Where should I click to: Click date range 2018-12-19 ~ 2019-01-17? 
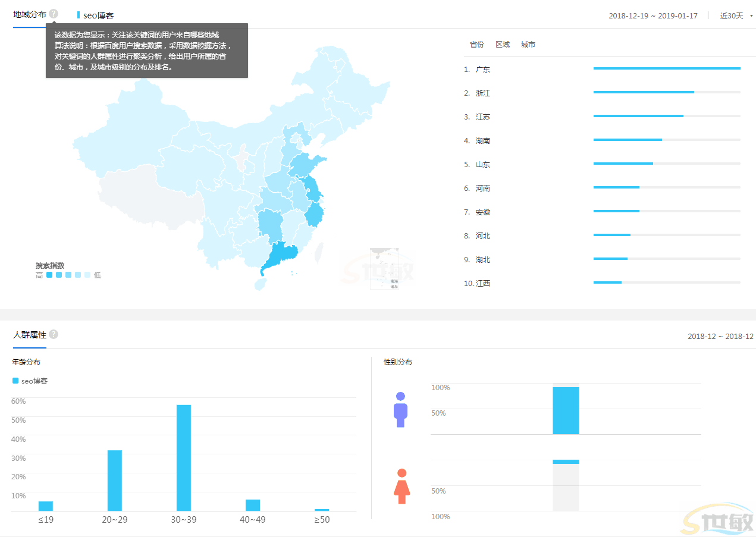tap(653, 15)
